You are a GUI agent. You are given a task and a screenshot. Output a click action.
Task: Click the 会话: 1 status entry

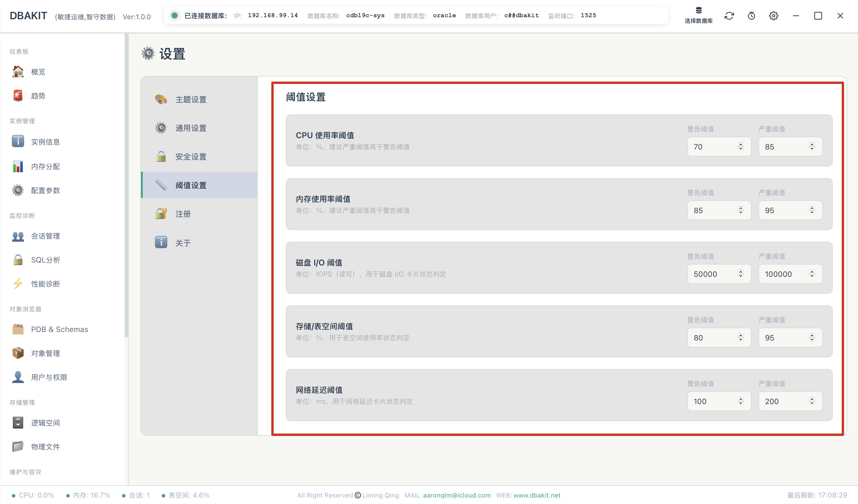(136, 495)
